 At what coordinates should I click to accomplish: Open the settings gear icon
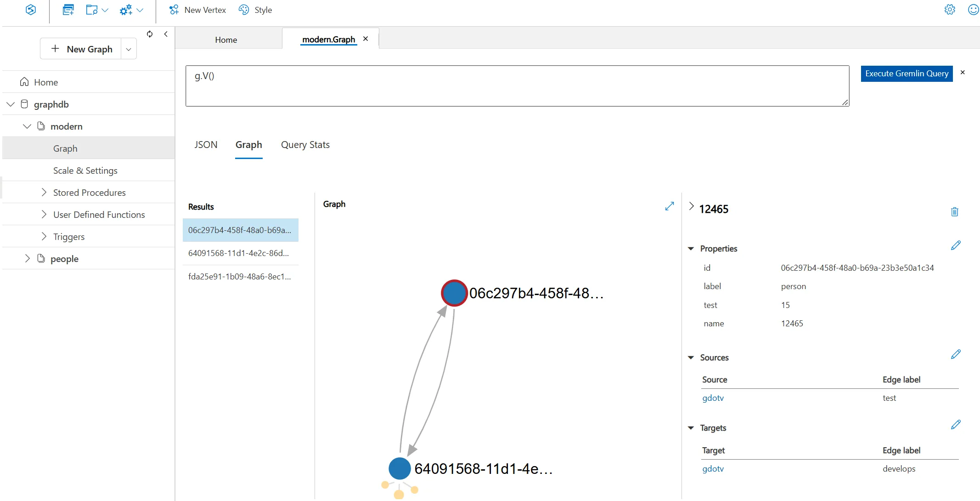[950, 10]
